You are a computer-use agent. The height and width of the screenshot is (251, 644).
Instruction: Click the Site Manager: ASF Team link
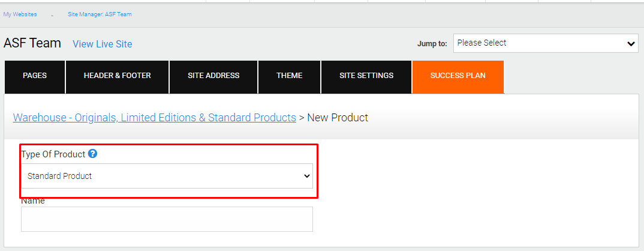(x=100, y=14)
